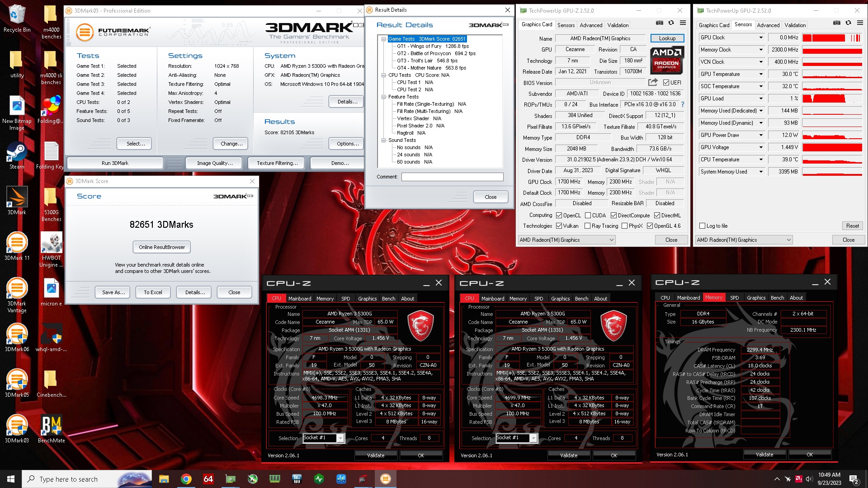Click the Reset button in GPU-Z Sensors
The image size is (868, 488).
pyautogui.click(x=852, y=226)
